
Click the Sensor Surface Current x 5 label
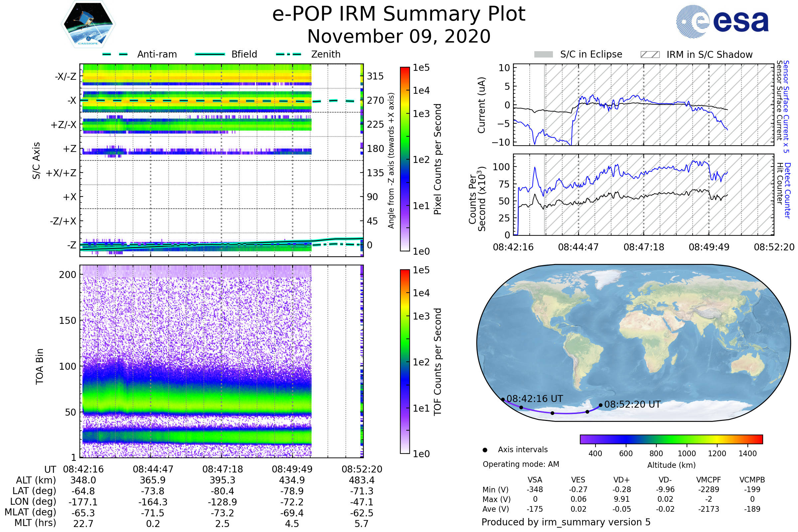point(786,106)
